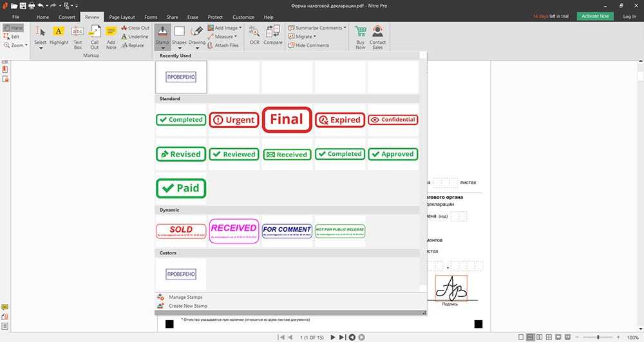Toggle the Hand tool mode
This screenshot has height=342, width=644.
pyautogui.click(x=13, y=28)
